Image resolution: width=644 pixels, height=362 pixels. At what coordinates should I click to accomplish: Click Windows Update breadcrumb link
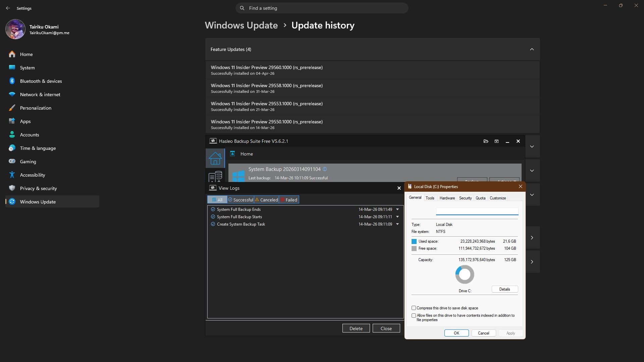click(x=241, y=25)
